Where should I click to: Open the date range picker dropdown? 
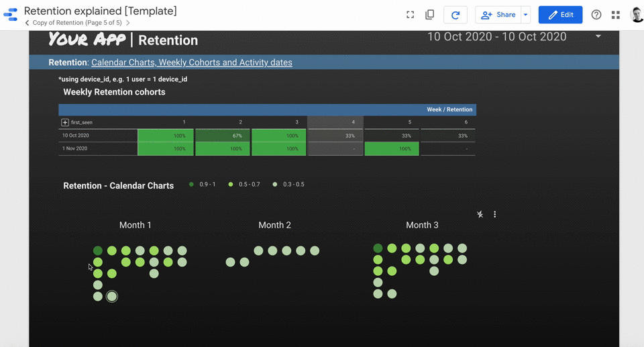(x=598, y=37)
